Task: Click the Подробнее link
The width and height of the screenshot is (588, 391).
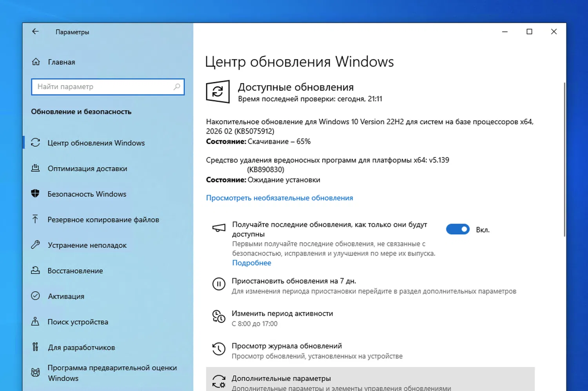Action: point(251,263)
